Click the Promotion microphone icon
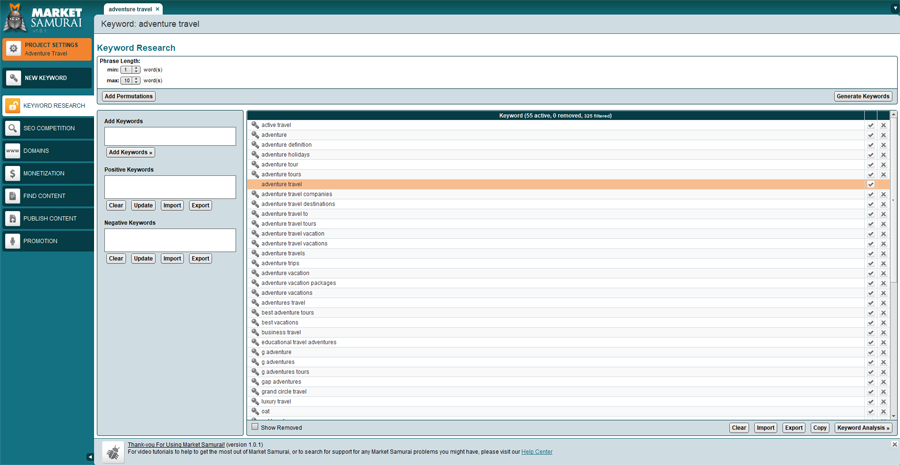 pyautogui.click(x=13, y=241)
